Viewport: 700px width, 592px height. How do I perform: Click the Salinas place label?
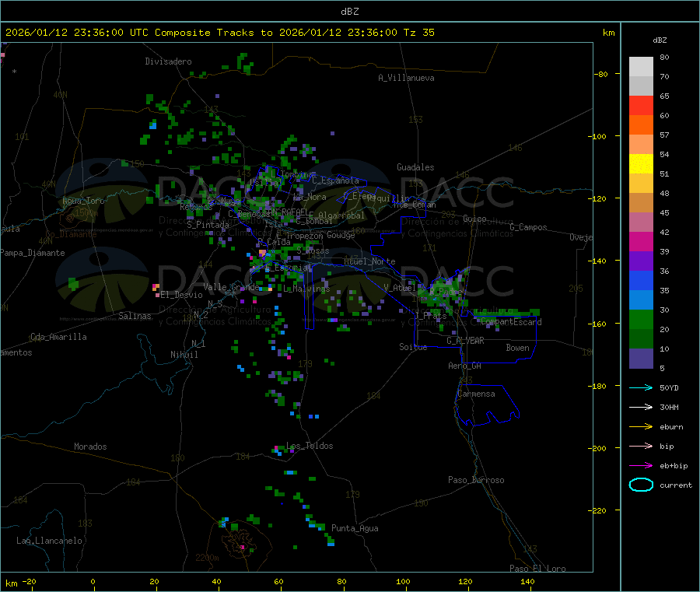[135, 316]
